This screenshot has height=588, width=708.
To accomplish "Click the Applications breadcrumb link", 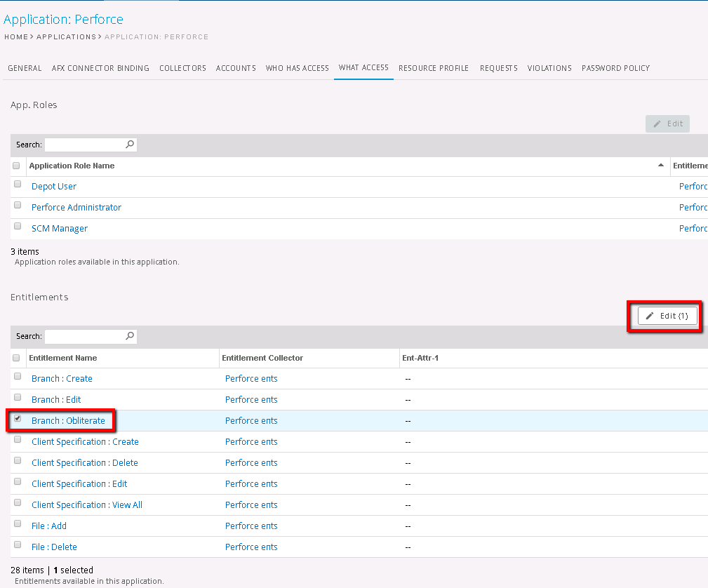I will pyautogui.click(x=66, y=36).
